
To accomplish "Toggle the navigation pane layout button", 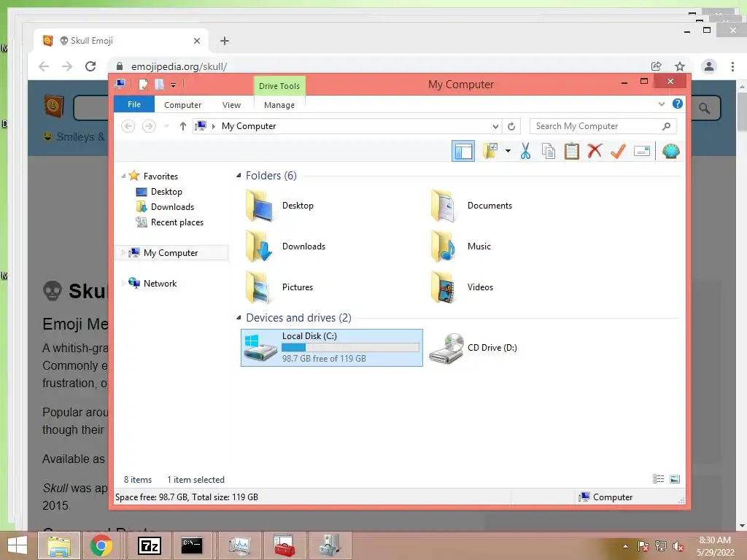I will [x=462, y=152].
